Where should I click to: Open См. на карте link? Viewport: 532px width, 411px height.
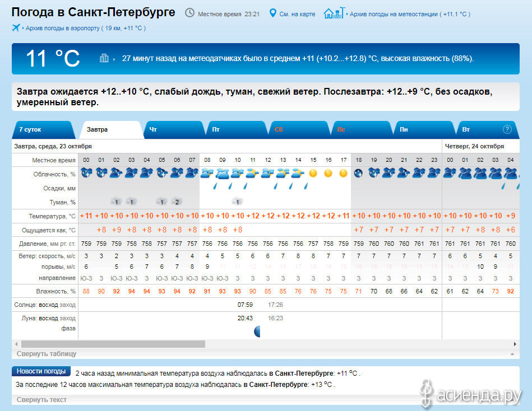(x=297, y=14)
